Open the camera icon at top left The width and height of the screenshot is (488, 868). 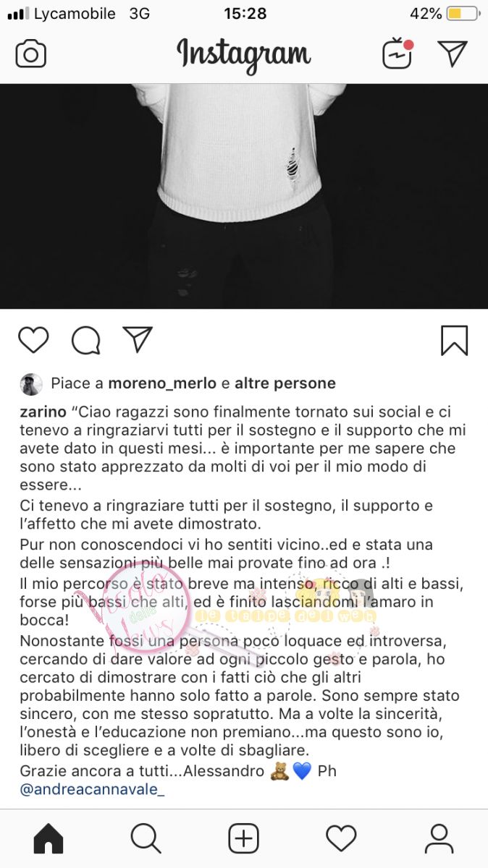point(31,55)
